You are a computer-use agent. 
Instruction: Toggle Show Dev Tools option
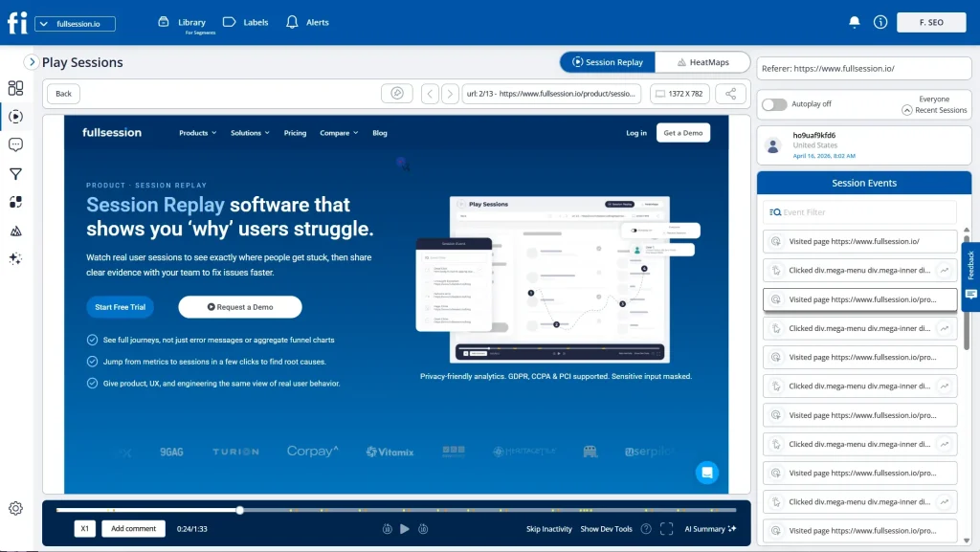coord(606,529)
